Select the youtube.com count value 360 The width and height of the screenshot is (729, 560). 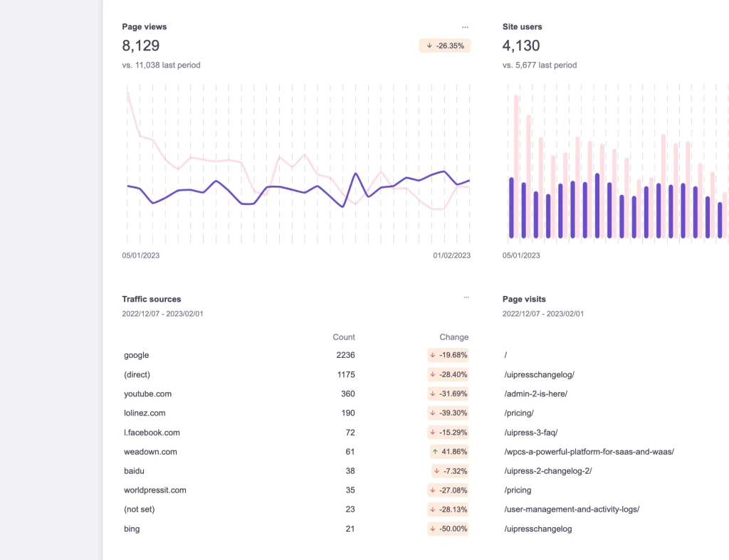pyautogui.click(x=347, y=393)
